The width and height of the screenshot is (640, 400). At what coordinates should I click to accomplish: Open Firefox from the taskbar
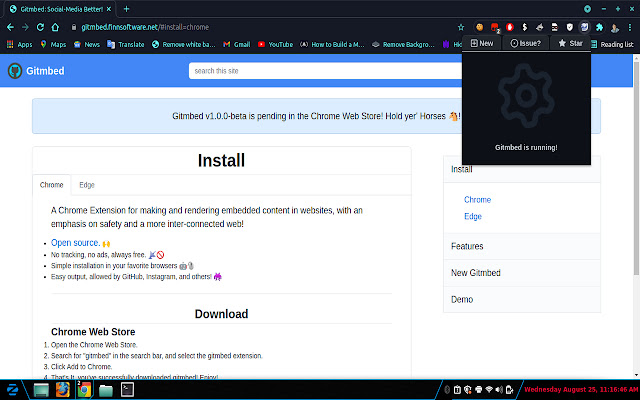click(x=62, y=390)
